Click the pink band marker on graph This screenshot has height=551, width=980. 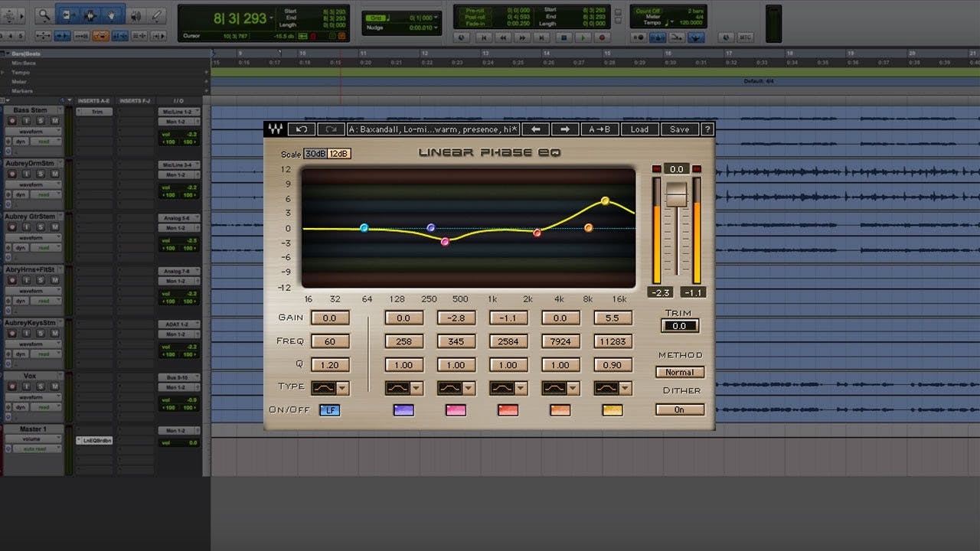pos(445,242)
